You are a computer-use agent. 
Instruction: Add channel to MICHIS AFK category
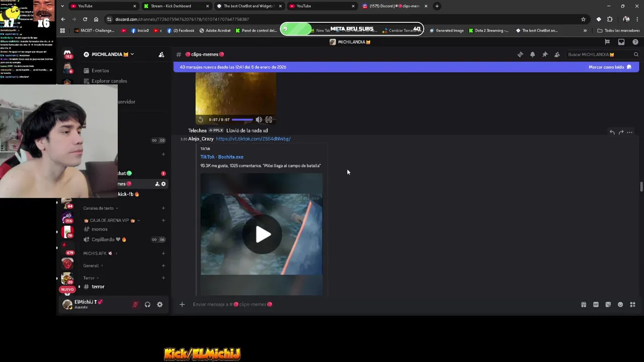[163, 253]
